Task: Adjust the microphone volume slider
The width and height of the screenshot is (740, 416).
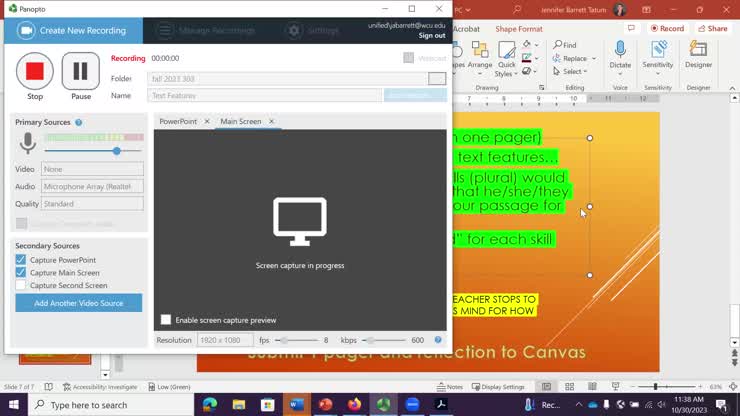Action: (x=117, y=151)
